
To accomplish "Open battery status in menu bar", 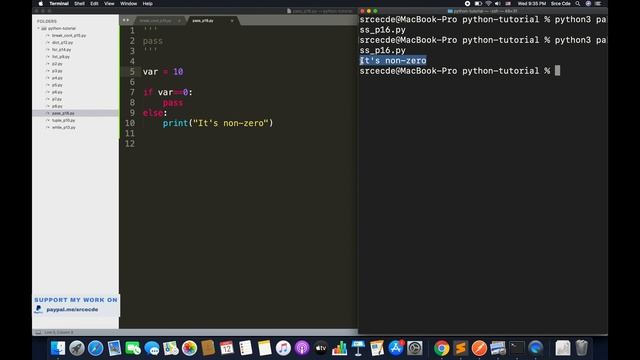I will pos(478,4).
